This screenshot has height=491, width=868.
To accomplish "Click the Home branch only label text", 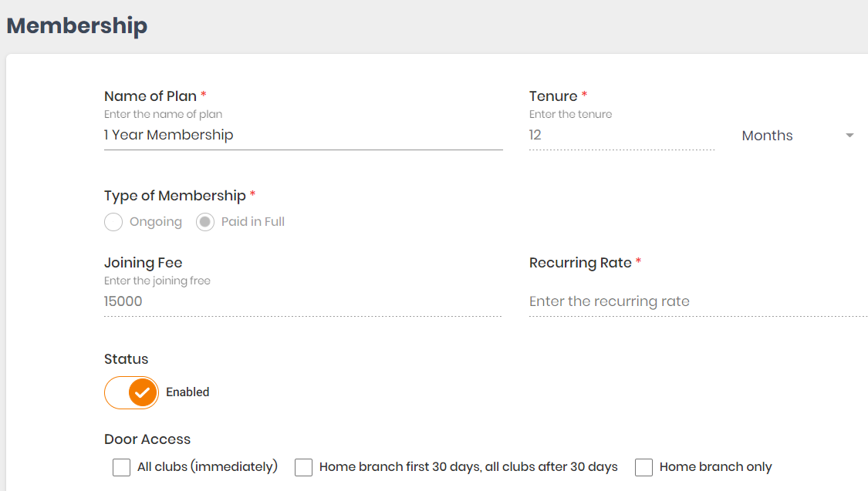I will (716, 466).
